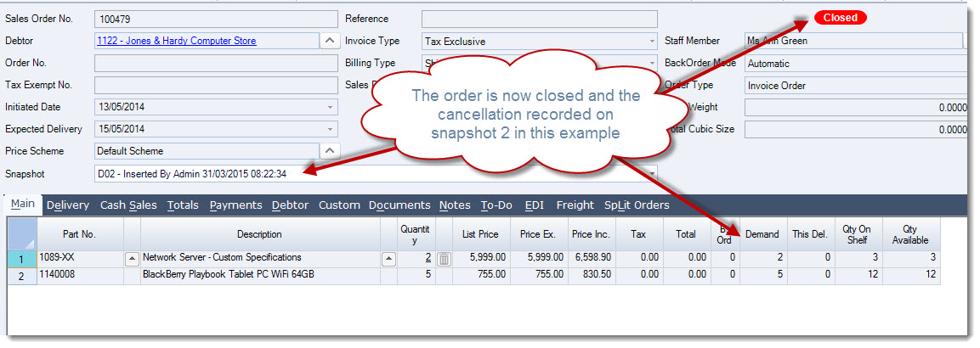Click the red Closed status badge
980x348 pixels.
(x=840, y=18)
